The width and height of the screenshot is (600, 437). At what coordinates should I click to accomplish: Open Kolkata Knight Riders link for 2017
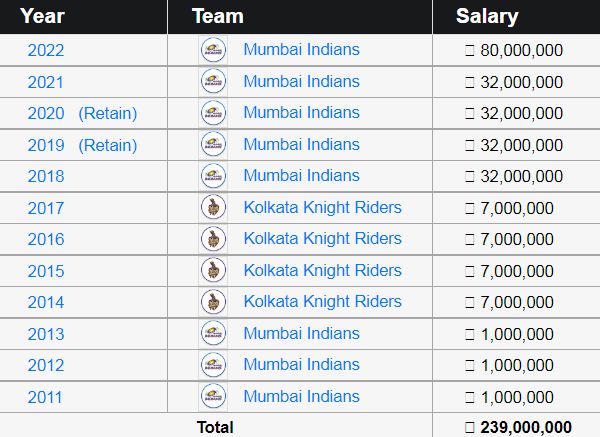tap(322, 208)
